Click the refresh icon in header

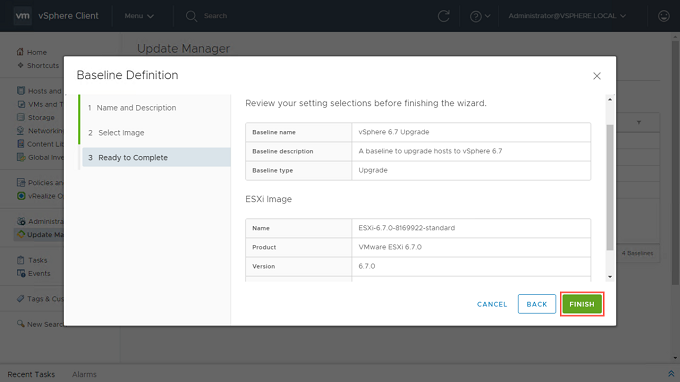pos(443,16)
